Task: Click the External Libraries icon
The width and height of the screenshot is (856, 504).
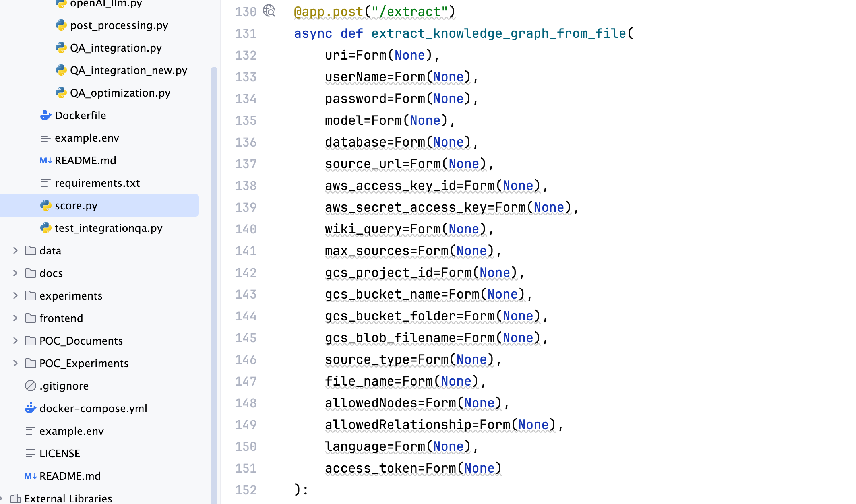Action: 16,499
